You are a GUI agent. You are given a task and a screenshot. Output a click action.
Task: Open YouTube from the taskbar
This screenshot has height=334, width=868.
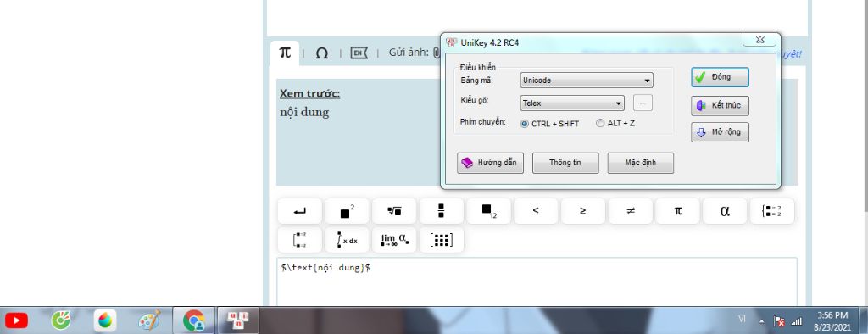tap(16, 320)
